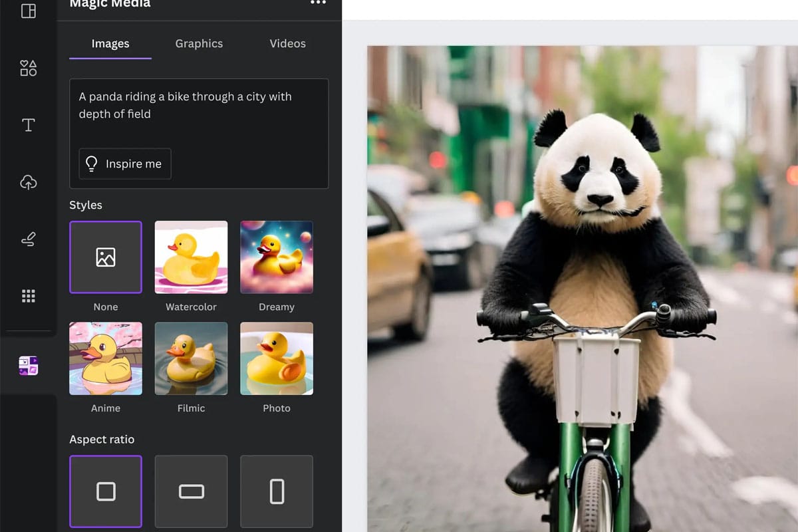Select the square aspect ratio

pyautogui.click(x=106, y=491)
